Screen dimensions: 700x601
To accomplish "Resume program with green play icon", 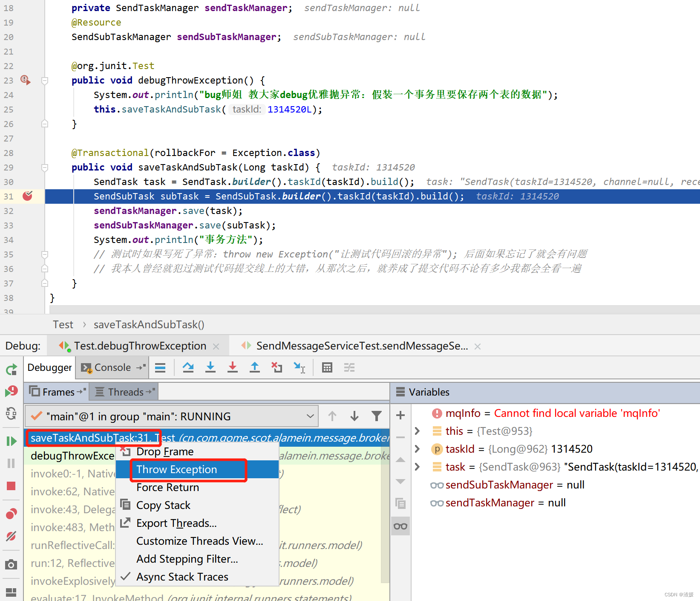I will [x=12, y=440].
